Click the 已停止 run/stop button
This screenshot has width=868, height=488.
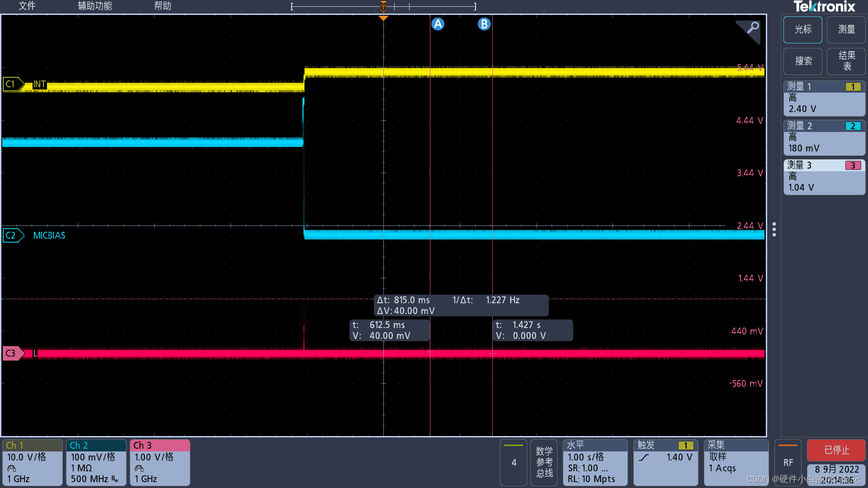tap(836, 450)
